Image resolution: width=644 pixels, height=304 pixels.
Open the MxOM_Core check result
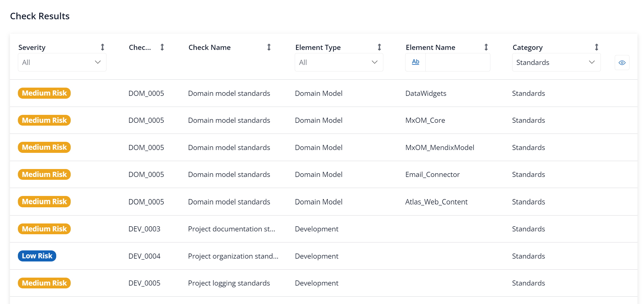pos(425,121)
